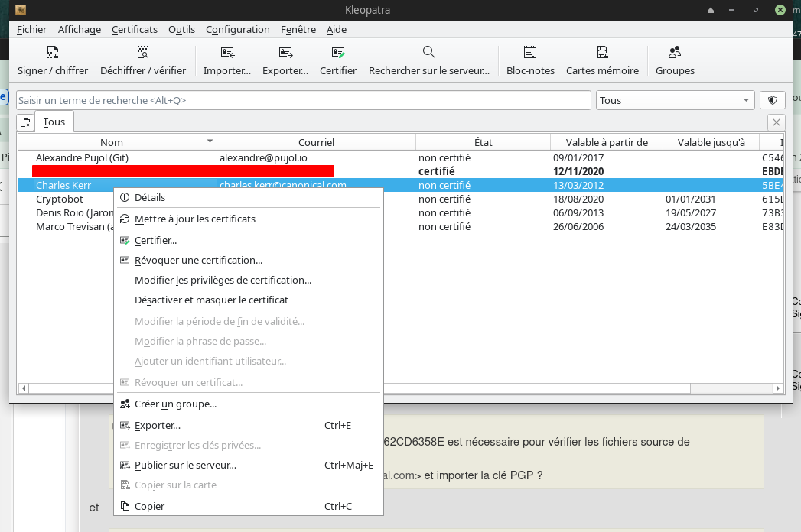This screenshot has width=801, height=532.
Task: Click the Nom column sort arrow
Action: pos(210,141)
